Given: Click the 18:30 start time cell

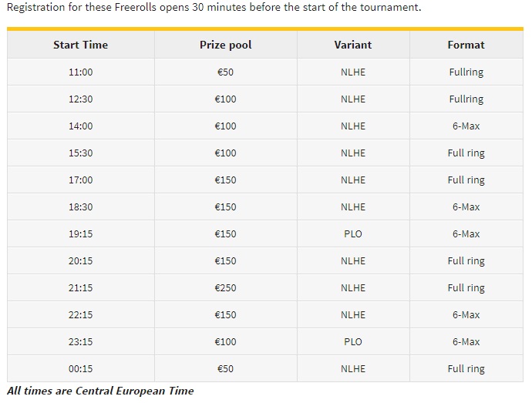Looking at the screenshot, I should click(80, 207).
